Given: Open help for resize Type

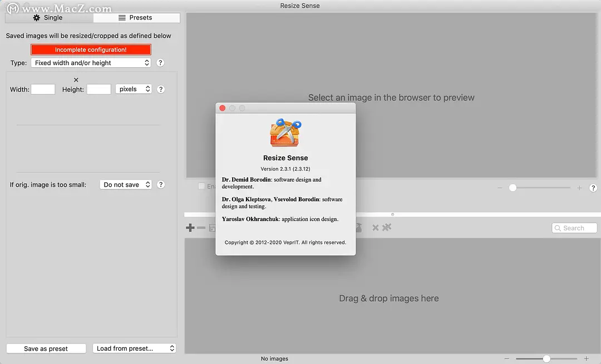Looking at the screenshot, I should (160, 63).
